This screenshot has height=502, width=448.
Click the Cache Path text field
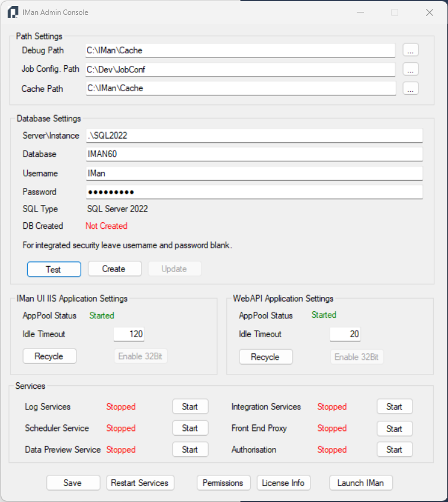click(241, 88)
